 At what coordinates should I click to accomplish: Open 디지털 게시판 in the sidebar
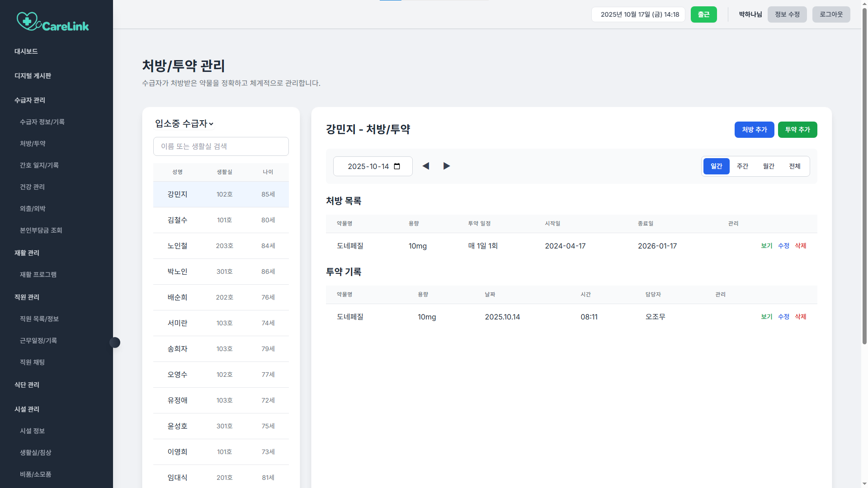33,76
